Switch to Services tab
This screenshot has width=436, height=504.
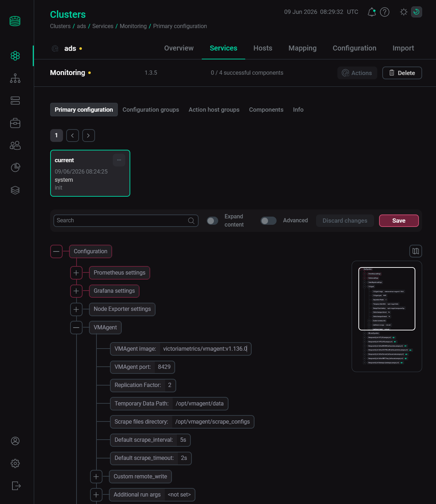pyautogui.click(x=224, y=48)
